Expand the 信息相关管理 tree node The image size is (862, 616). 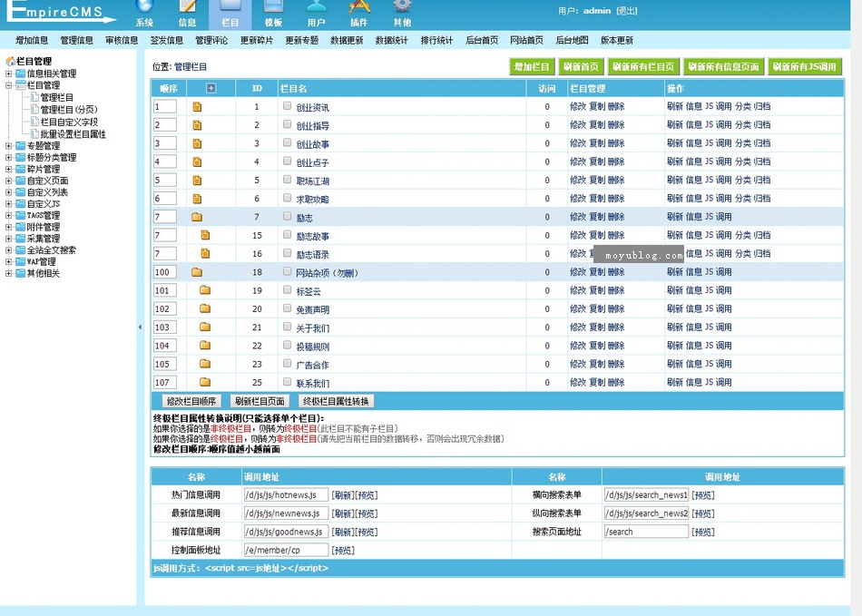tap(8, 73)
